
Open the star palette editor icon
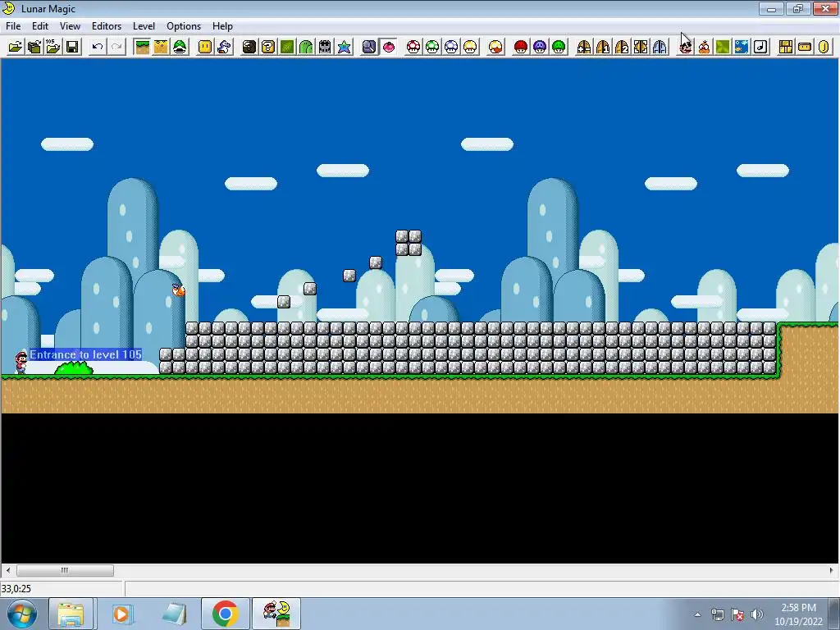pos(344,47)
